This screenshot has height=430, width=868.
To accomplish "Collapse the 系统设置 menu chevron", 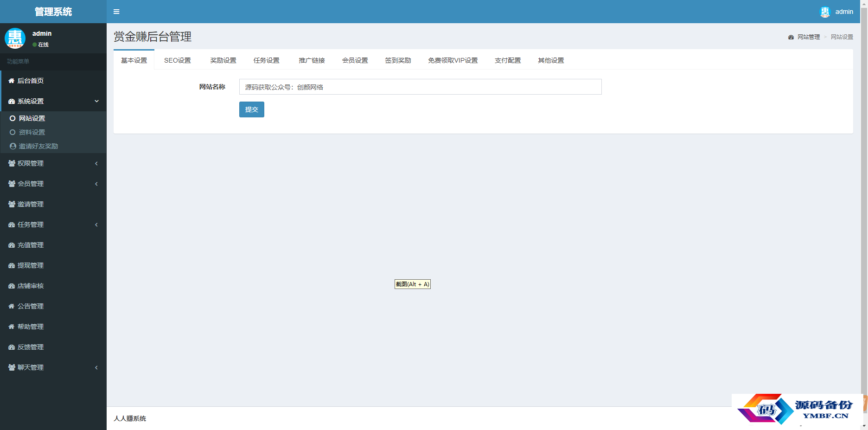I will click(96, 101).
